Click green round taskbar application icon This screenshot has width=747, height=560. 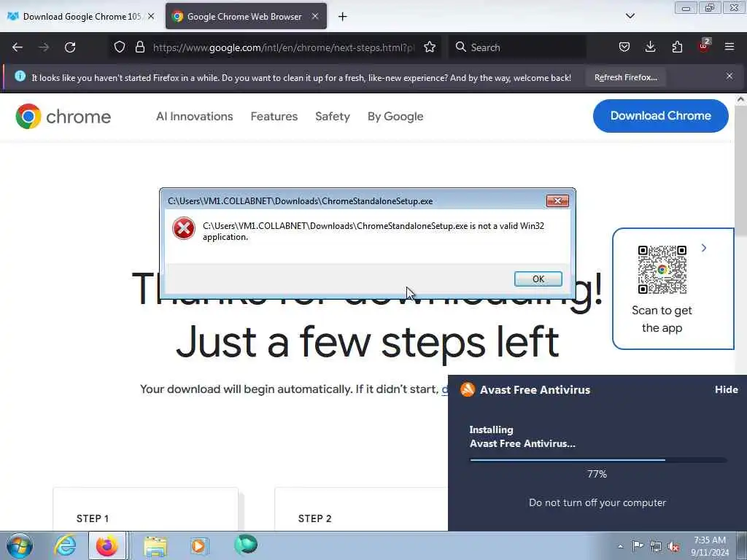pos(246,545)
